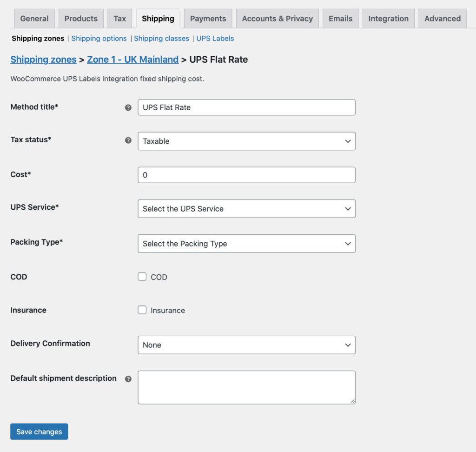Click the Save changes button
476x452 pixels.
(39, 432)
